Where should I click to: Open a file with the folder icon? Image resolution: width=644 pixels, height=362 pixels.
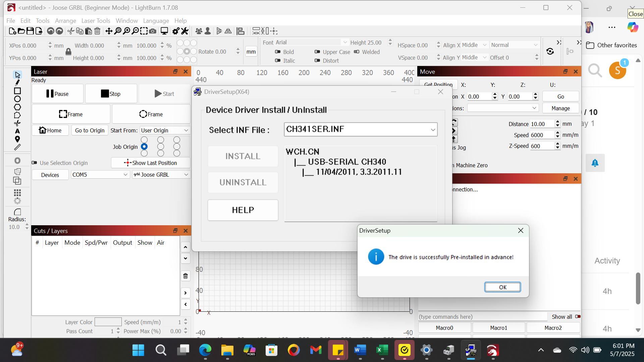(21, 31)
